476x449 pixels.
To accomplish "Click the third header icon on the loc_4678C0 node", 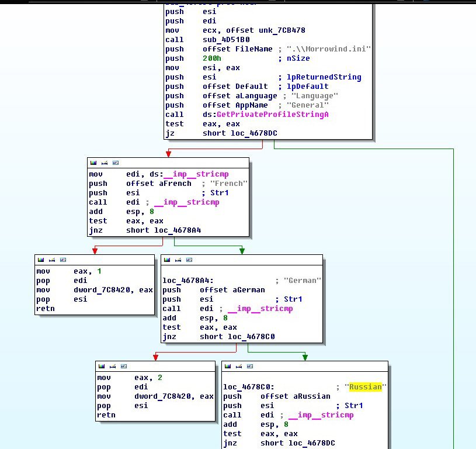I will (x=249, y=366).
